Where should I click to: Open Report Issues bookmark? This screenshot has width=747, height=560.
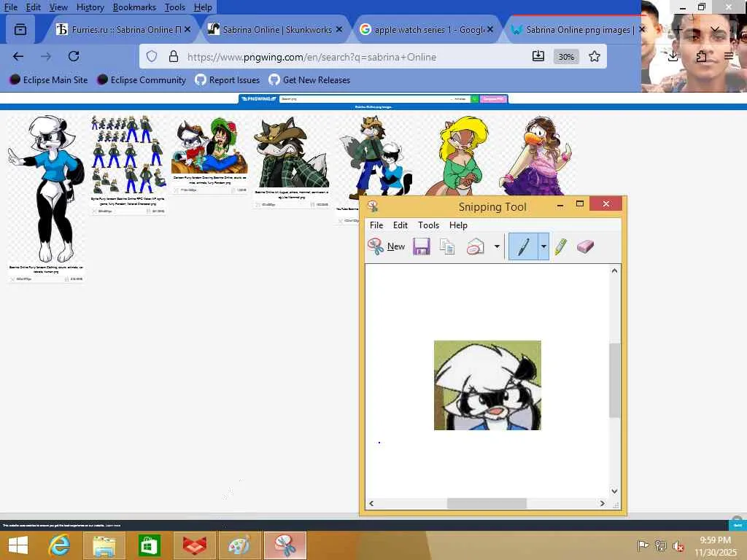coord(228,80)
